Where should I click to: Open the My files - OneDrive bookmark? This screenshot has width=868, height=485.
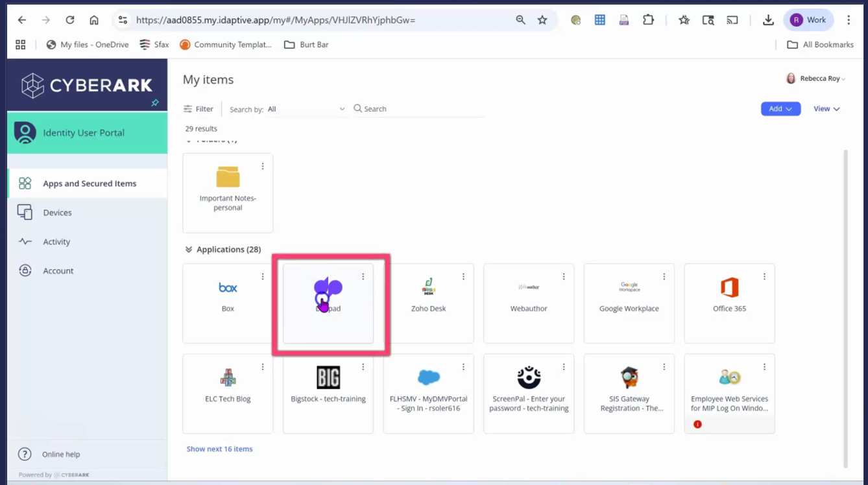click(88, 45)
